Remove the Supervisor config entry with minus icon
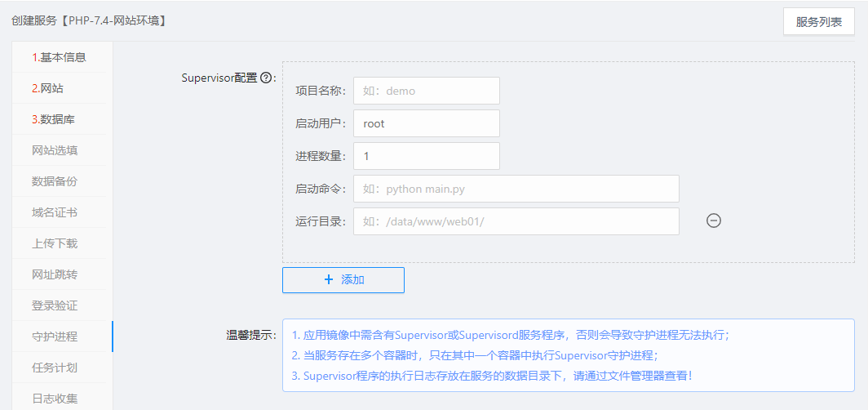The height and width of the screenshot is (410, 868). pos(714,221)
